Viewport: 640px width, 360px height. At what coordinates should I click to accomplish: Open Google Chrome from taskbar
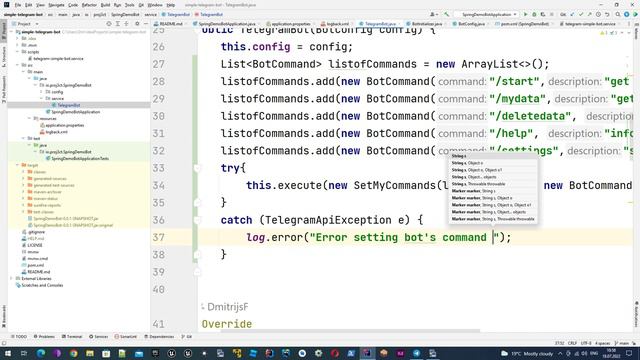(x=73, y=353)
